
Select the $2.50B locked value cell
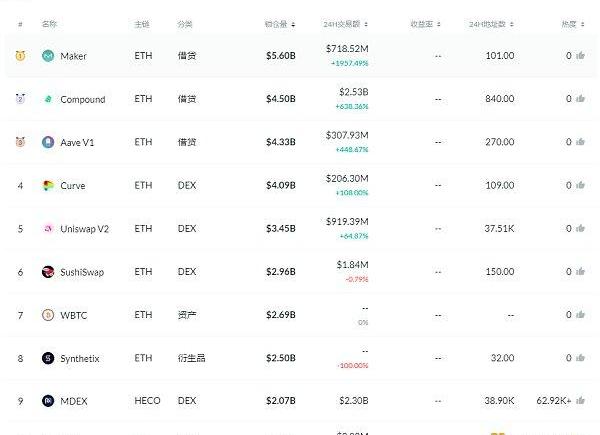281,358
